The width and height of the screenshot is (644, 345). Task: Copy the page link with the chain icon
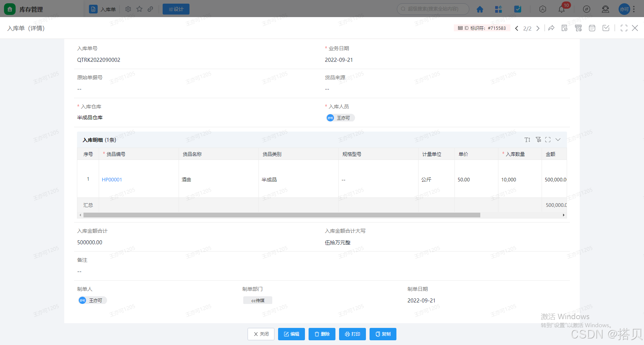[x=150, y=9]
